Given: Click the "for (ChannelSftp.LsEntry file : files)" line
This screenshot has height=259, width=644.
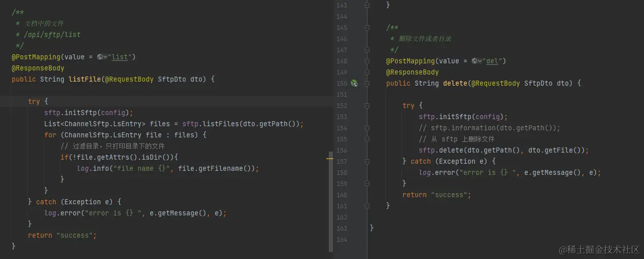Looking at the screenshot, I should tap(125, 135).
